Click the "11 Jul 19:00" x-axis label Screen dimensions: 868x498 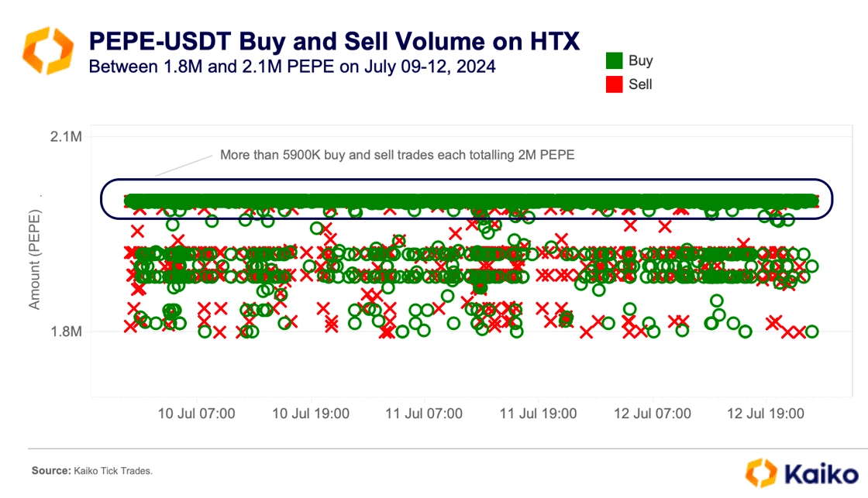point(538,414)
